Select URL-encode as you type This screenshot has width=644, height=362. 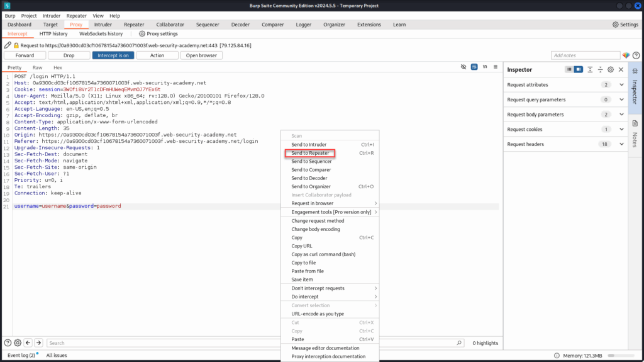[x=330, y=314]
